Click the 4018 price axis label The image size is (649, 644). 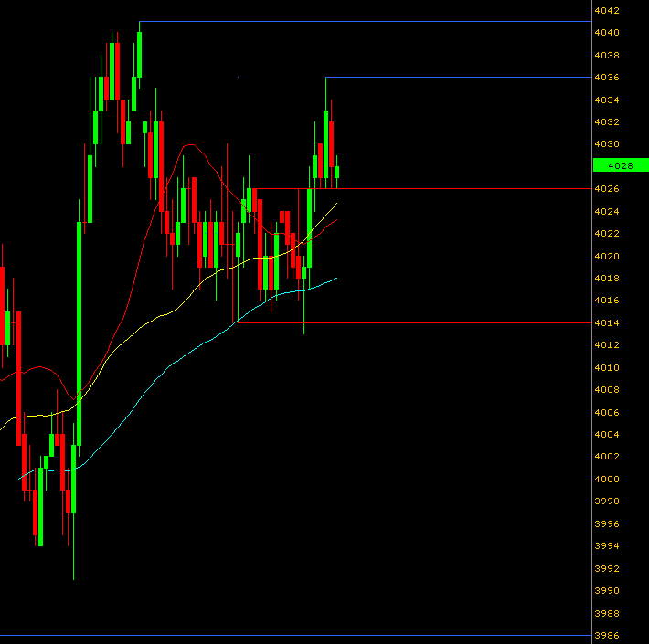tap(607, 279)
